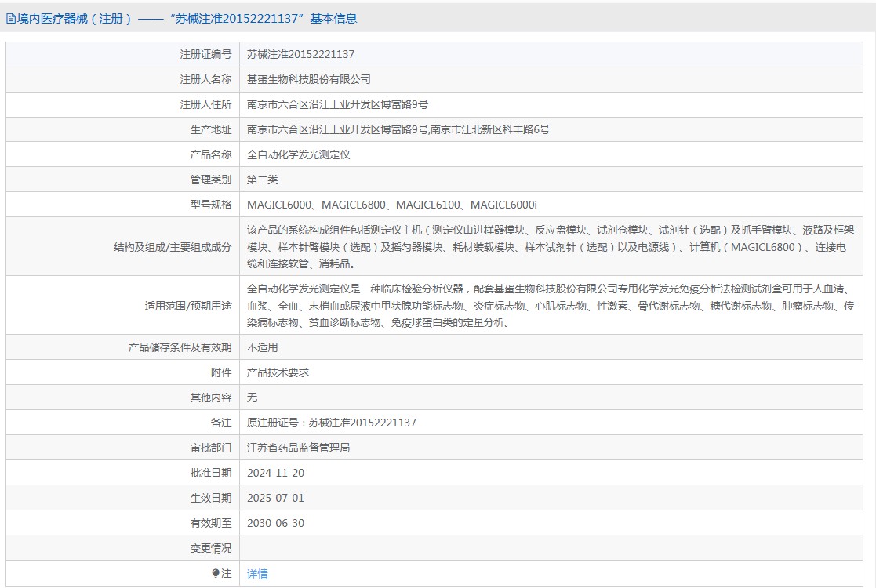Click the registrant name 基蛋生物科技股份有限公司

pyautogui.click(x=308, y=79)
